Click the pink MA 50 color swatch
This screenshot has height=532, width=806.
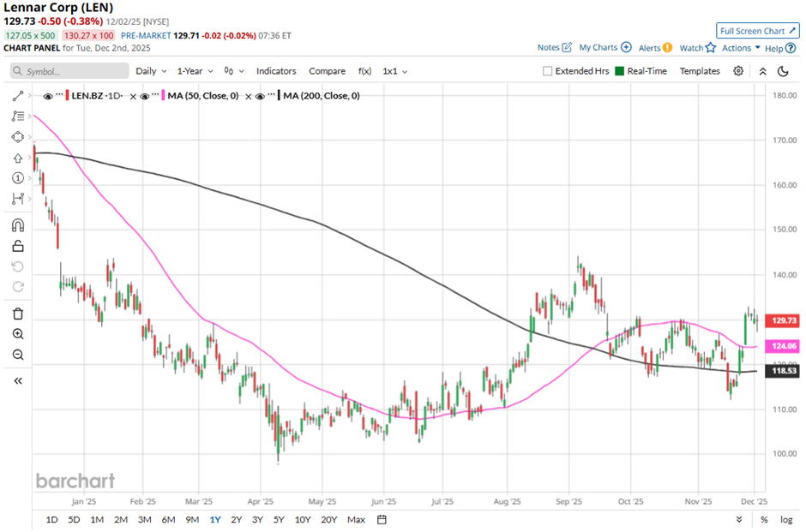point(164,95)
